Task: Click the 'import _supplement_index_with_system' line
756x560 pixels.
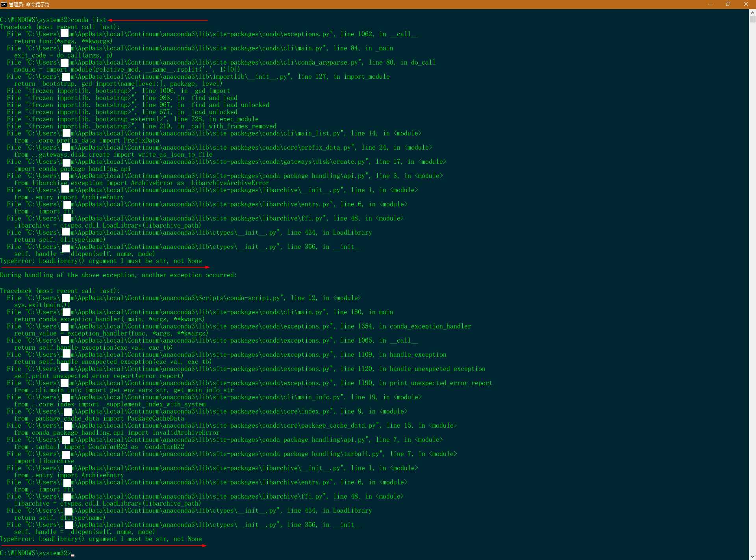Action: point(110,404)
